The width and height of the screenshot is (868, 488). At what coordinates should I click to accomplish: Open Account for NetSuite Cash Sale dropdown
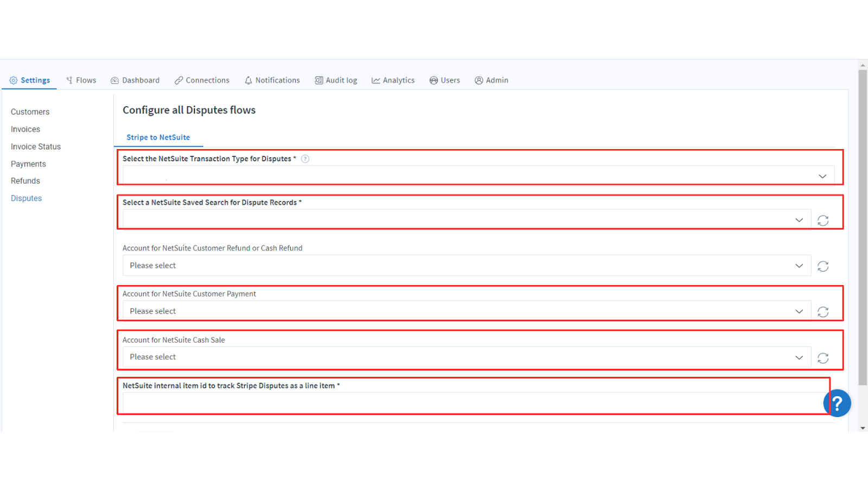(467, 357)
